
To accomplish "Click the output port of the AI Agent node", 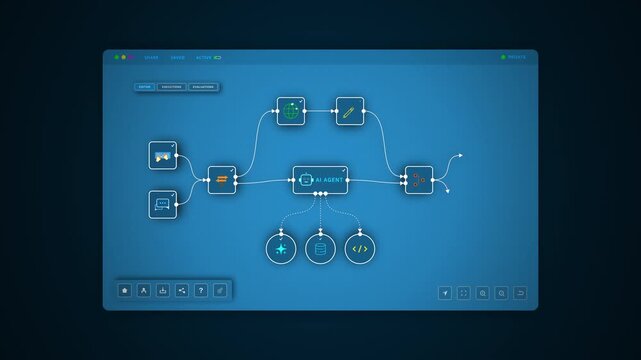I will tap(347, 180).
